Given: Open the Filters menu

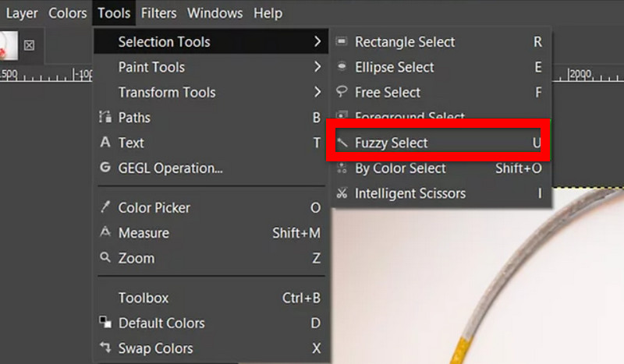Looking at the screenshot, I should (158, 13).
